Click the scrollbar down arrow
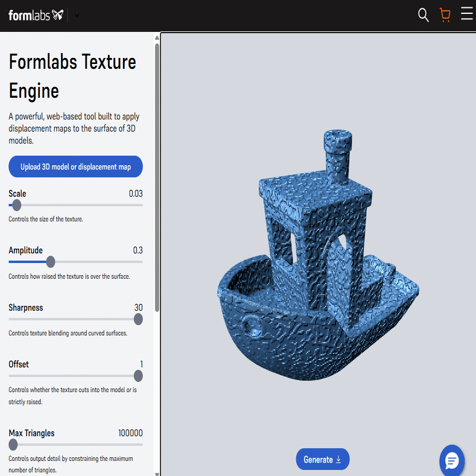476x476 pixels. tap(157, 474)
